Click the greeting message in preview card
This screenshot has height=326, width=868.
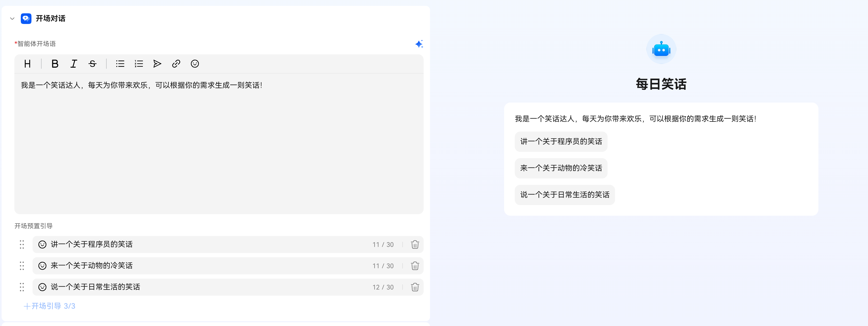(636, 119)
